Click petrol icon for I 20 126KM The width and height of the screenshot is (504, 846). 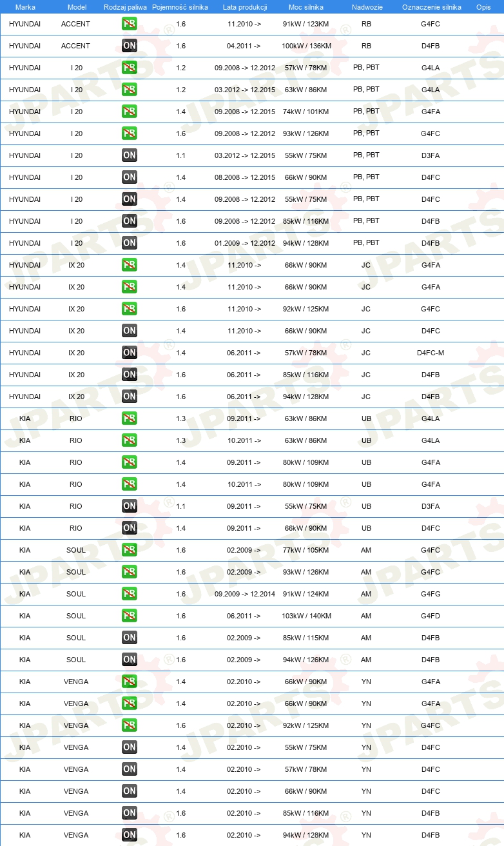(x=130, y=133)
